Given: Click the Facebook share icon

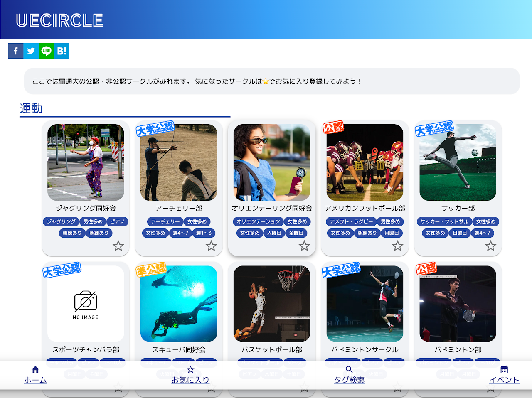Looking at the screenshot, I should click(15, 51).
